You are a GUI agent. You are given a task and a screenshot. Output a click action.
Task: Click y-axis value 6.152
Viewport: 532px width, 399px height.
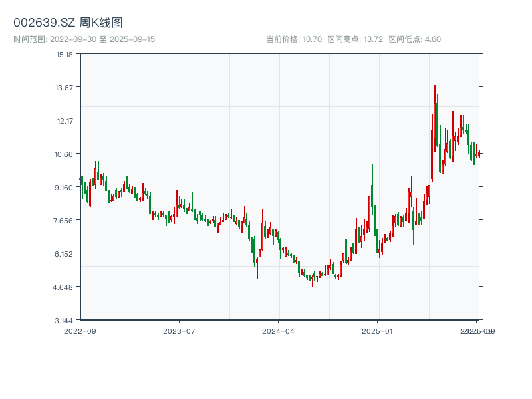click(x=64, y=254)
